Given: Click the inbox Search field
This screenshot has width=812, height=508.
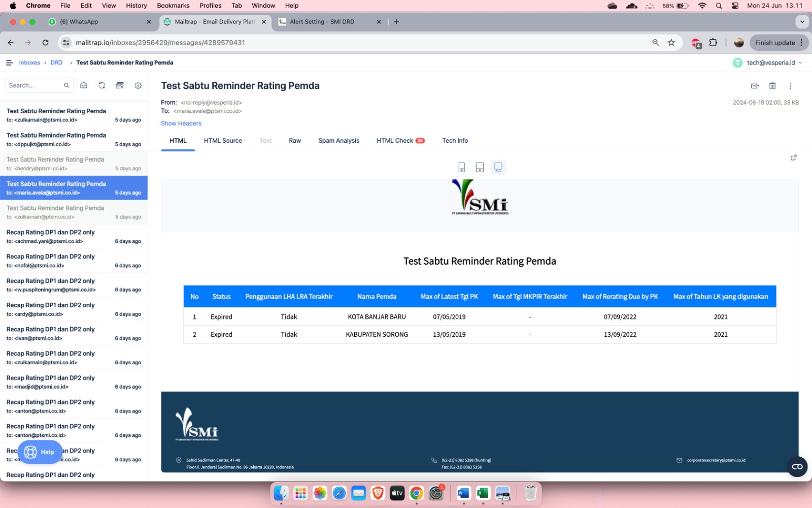Looking at the screenshot, I should [35, 85].
